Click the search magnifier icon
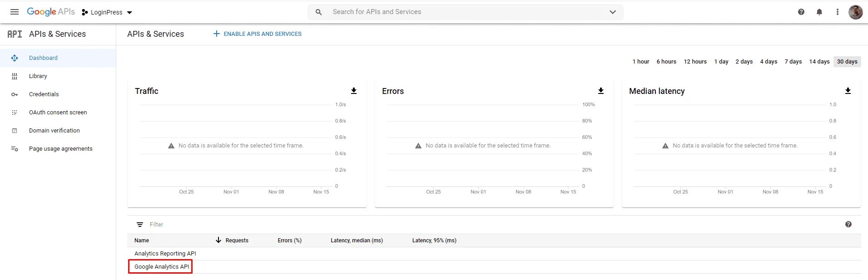 point(319,12)
